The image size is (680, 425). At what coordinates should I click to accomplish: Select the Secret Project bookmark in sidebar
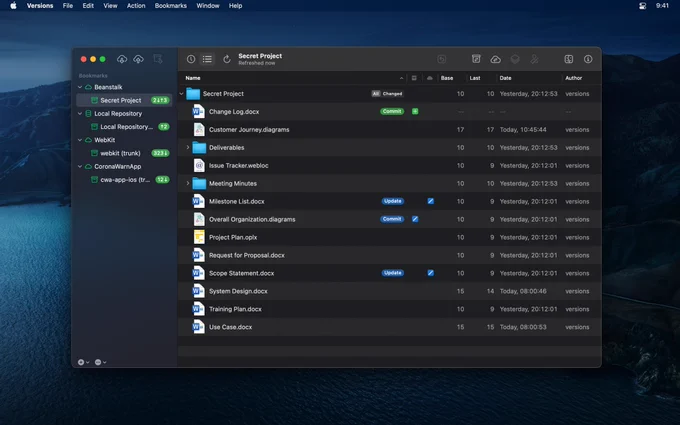click(124, 100)
